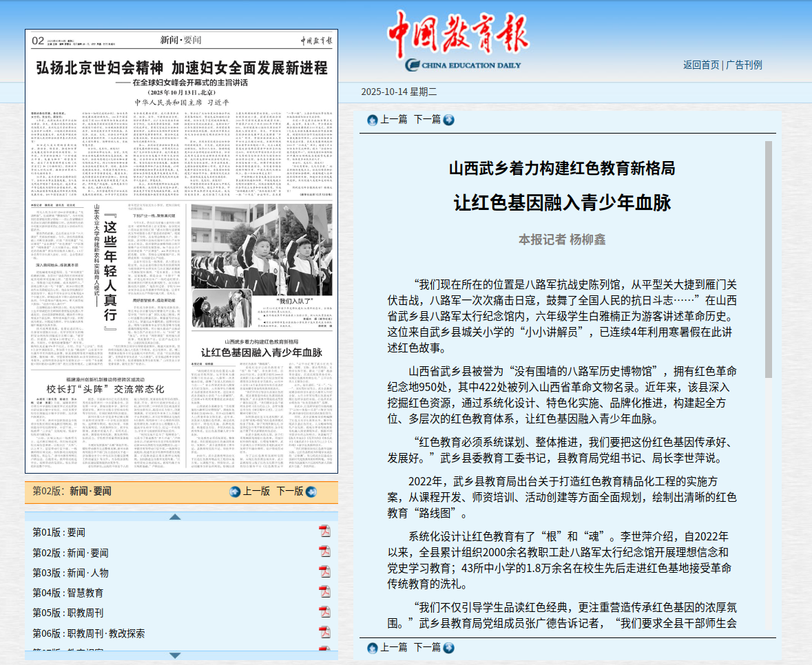
Task: Open the PDF for 第05版 职教周刊
Action: coord(324,613)
